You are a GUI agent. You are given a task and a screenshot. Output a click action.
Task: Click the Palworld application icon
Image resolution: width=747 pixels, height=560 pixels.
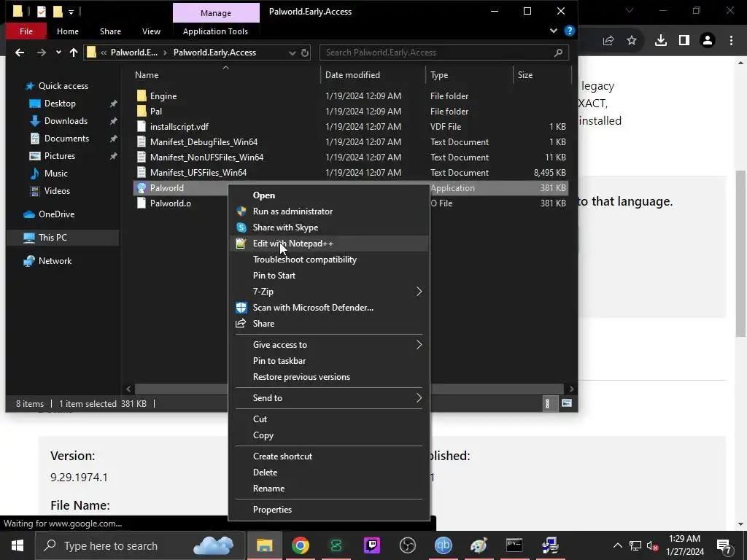pos(141,187)
